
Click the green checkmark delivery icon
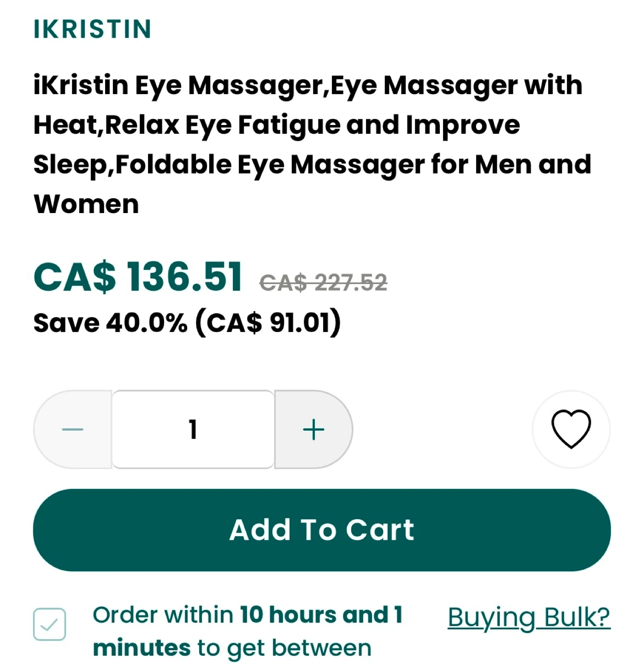[x=49, y=624]
